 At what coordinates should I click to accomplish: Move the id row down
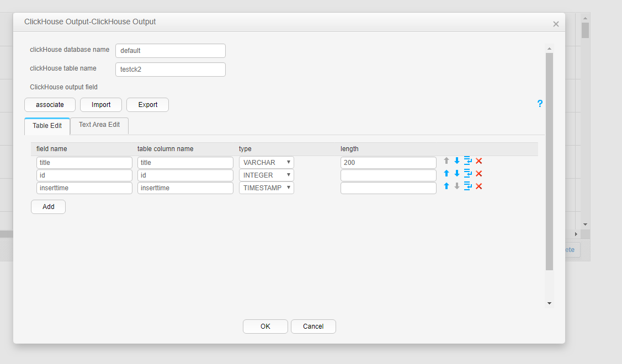tap(457, 173)
